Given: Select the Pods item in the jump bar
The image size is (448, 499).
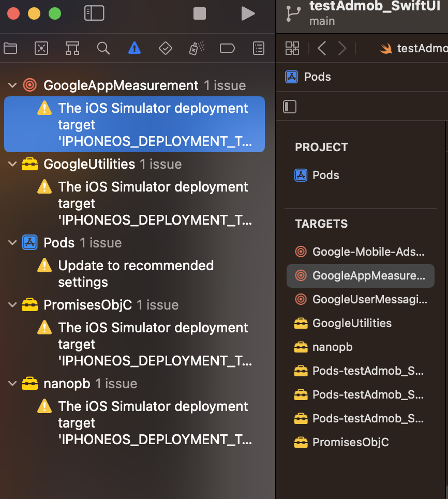Looking at the screenshot, I should tap(317, 77).
